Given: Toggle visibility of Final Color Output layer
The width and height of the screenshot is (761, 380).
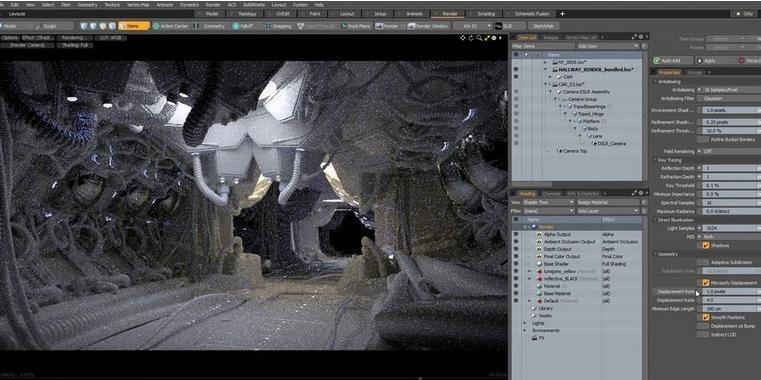Looking at the screenshot, I should click(x=516, y=256).
